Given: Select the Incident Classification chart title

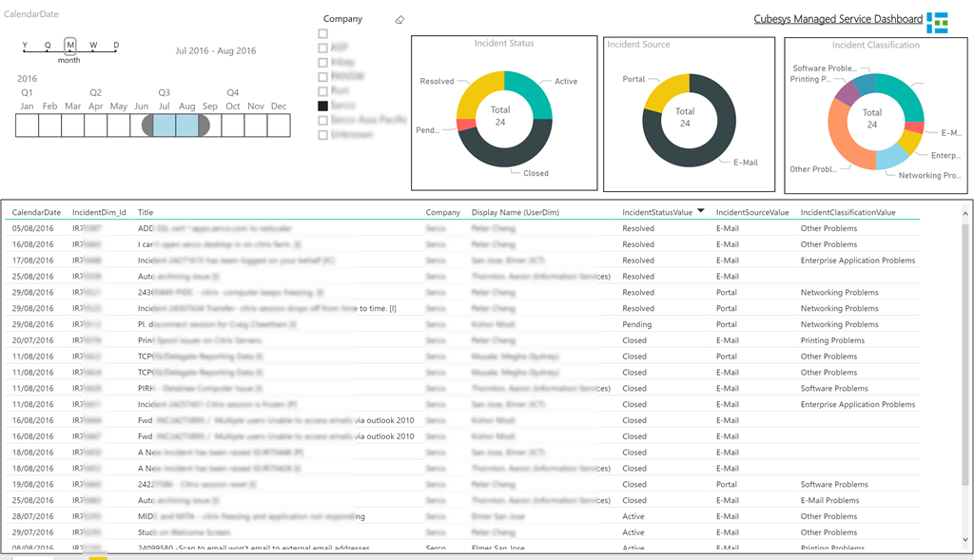Looking at the screenshot, I should click(x=876, y=44).
